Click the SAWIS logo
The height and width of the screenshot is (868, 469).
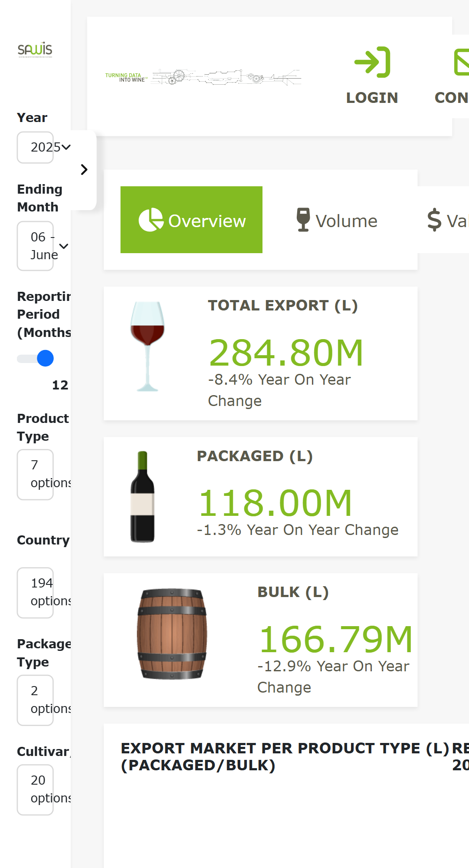pyautogui.click(x=35, y=50)
